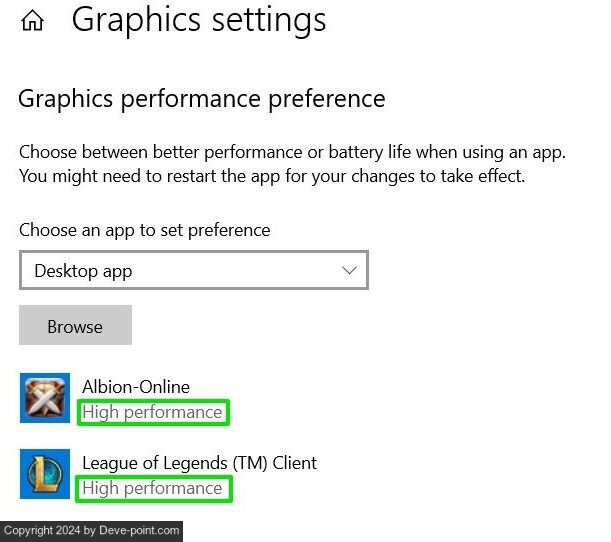Click the "Desktop app" text in the dropdown
This screenshot has height=542, width=611.
pos(83,271)
